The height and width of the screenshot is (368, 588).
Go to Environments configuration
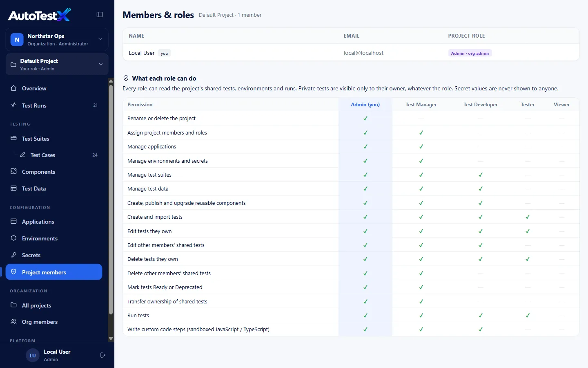click(54, 238)
